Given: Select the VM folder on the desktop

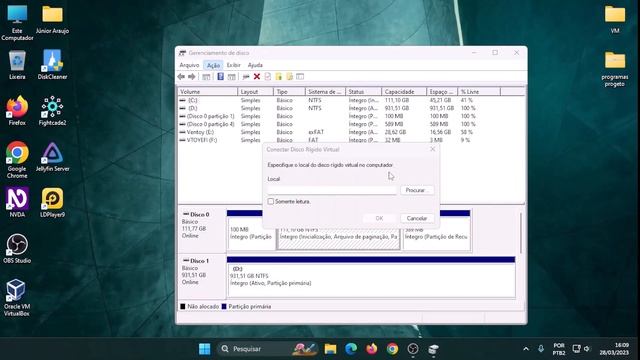Looking at the screenshot, I should pos(615,20).
